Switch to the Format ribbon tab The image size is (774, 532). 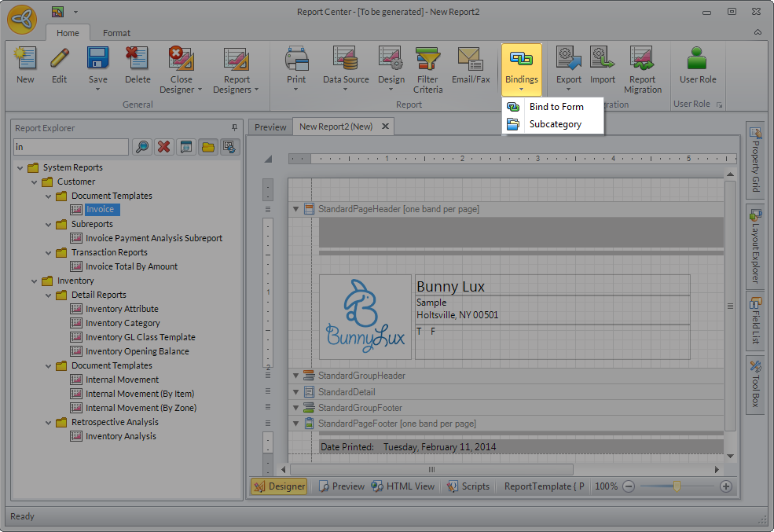tap(117, 33)
